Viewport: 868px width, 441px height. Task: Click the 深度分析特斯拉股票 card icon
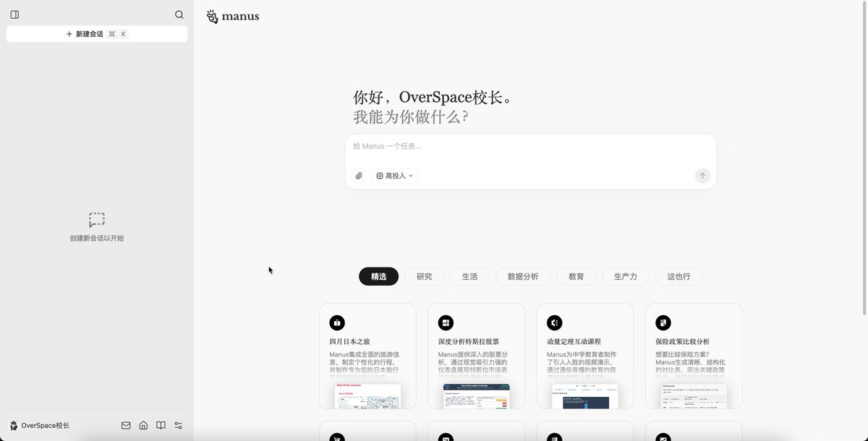point(446,322)
